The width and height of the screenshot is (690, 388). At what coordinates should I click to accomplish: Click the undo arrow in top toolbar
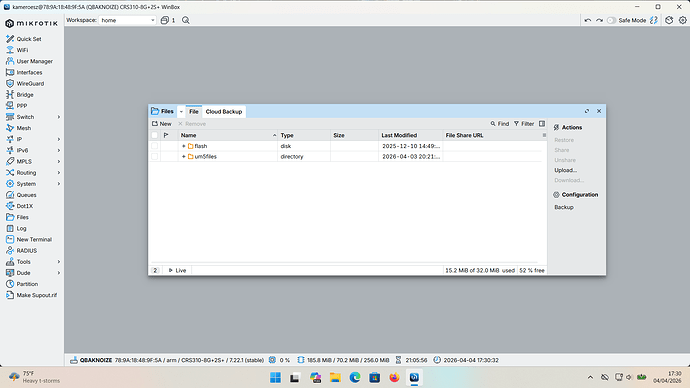tap(588, 20)
